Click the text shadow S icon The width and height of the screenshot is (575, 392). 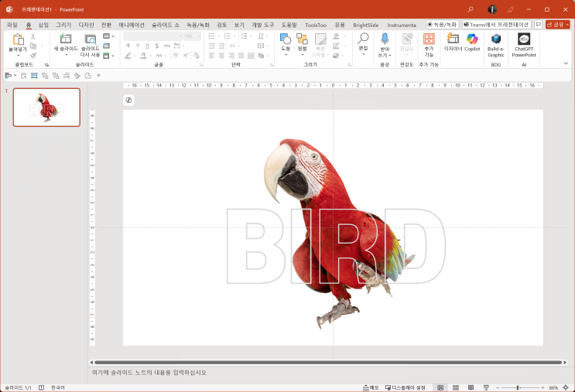[x=157, y=46]
